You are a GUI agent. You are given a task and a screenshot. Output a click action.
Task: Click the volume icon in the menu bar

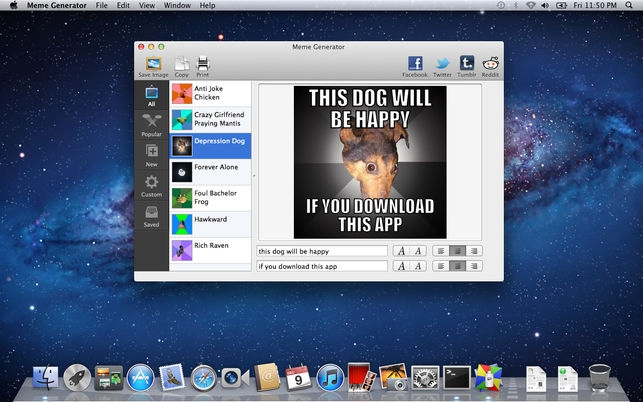545,5
